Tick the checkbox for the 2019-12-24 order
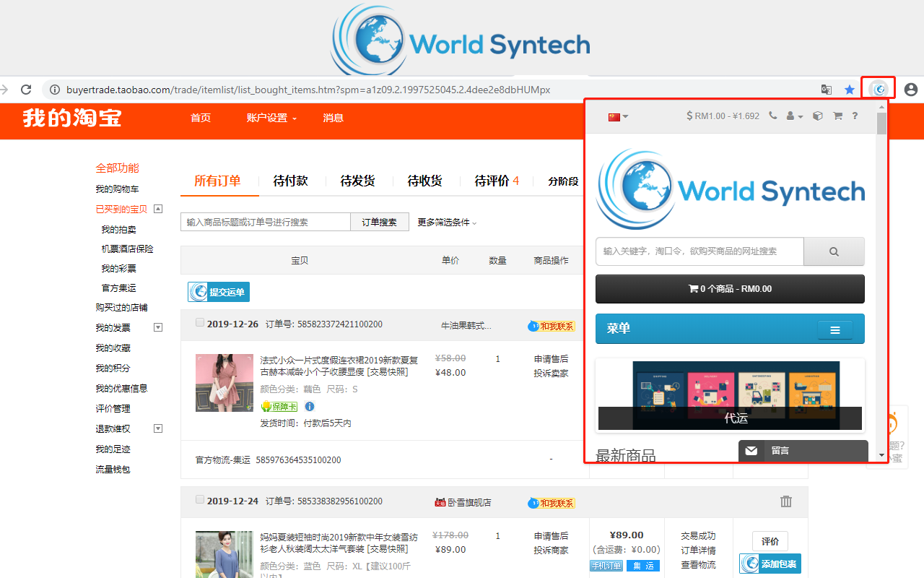This screenshot has width=924, height=578. (x=200, y=499)
